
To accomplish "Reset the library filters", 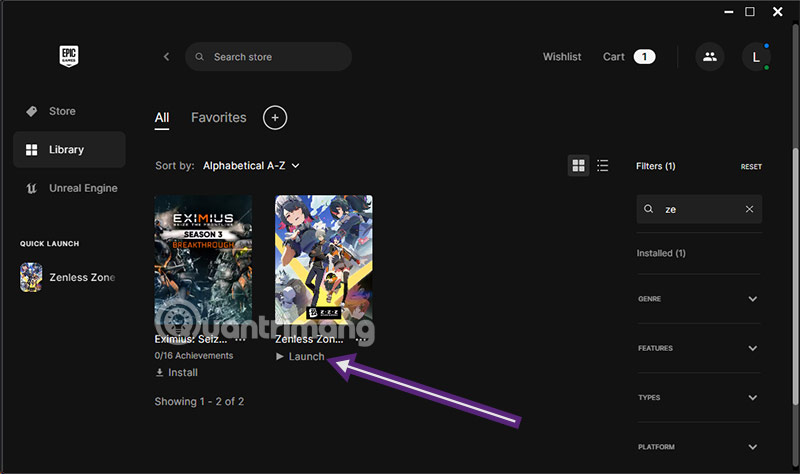I will pyautogui.click(x=751, y=167).
